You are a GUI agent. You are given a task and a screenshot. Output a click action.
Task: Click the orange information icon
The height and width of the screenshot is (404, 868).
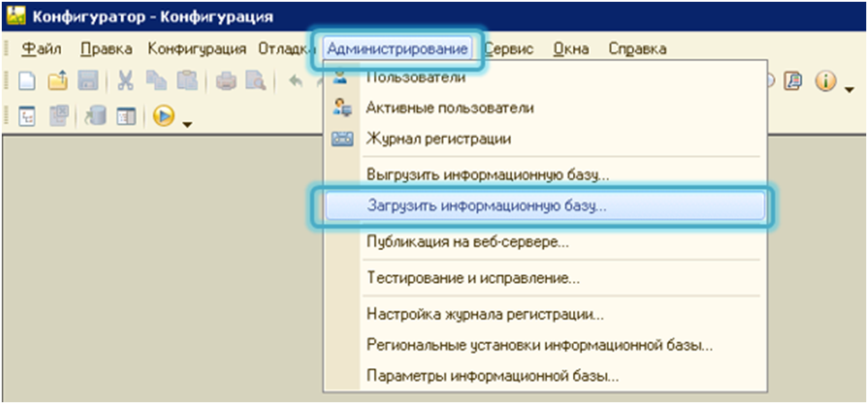[825, 82]
